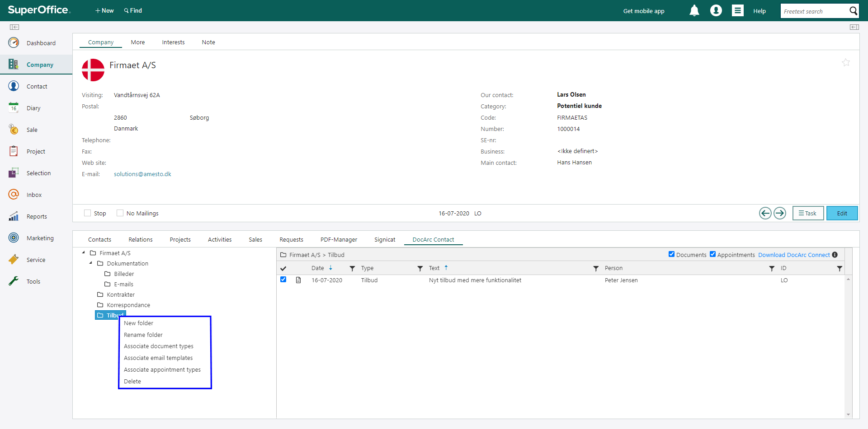Choose Rename folder from context menu
The height and width of the screenshot is (429, 868).
click(x=143, y=335)
